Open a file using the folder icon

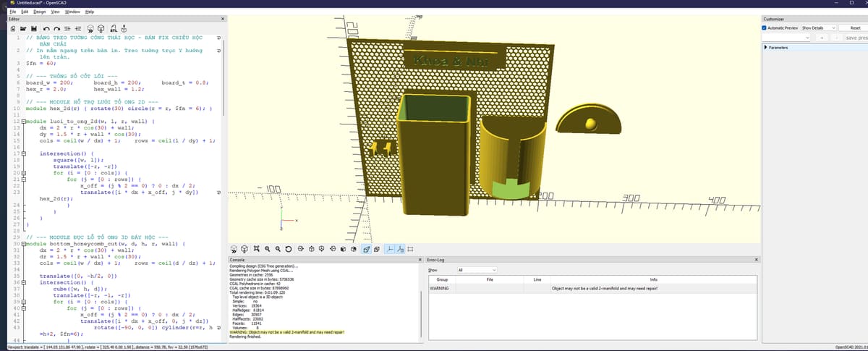(x=23, y=28)
